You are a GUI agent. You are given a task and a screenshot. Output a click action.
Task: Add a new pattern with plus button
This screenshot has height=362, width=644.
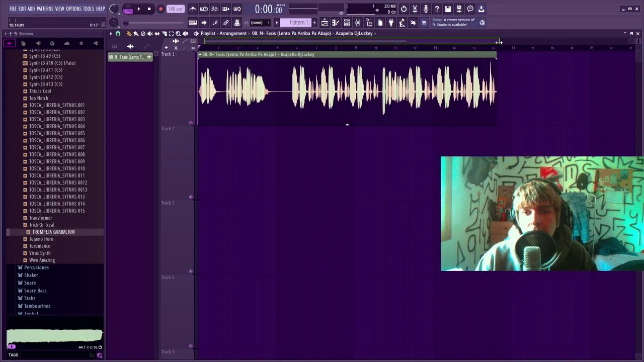(314, 23)
